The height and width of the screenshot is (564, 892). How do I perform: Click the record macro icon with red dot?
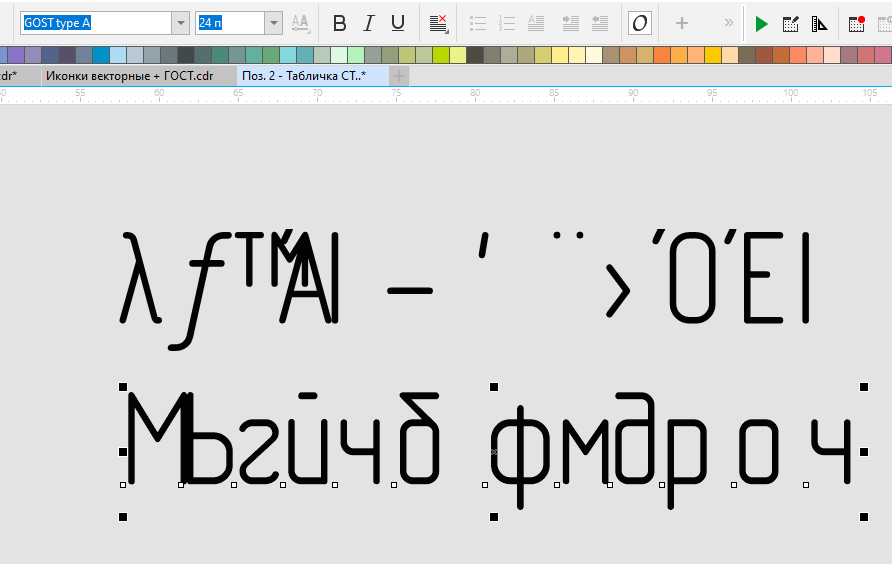click(857, 24)
